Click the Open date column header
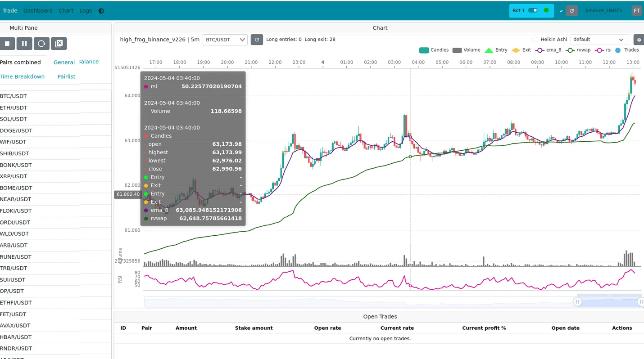644x359 pixels. [x=565, y=328]
